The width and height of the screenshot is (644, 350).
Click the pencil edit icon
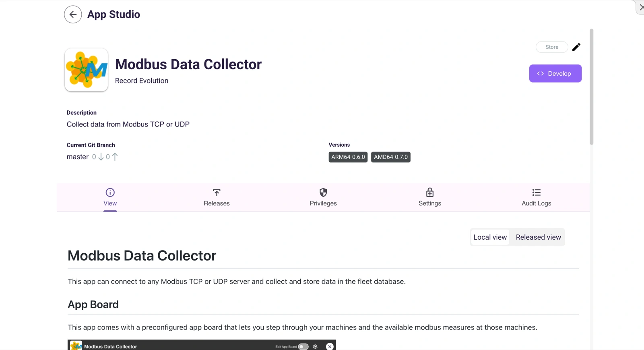[576, 47]
